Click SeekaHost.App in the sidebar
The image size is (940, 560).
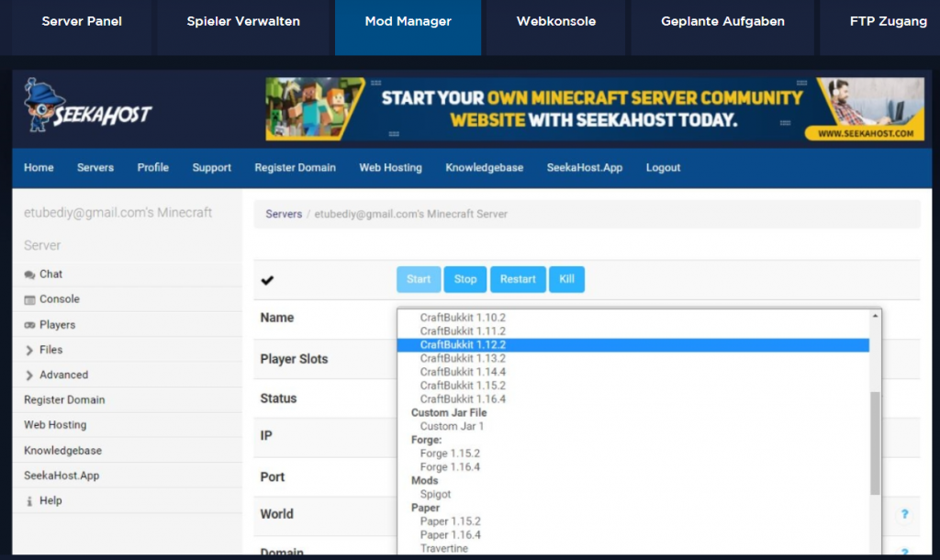click(x=62, y=476)
